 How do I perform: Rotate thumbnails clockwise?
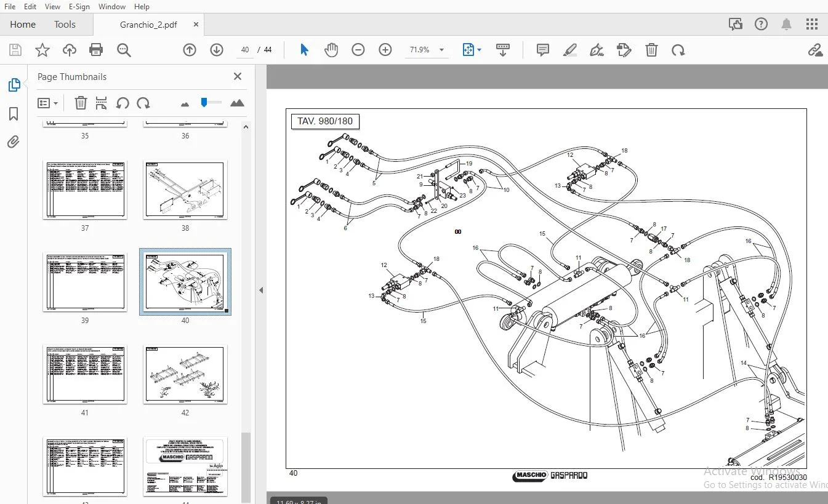[143, 103]
